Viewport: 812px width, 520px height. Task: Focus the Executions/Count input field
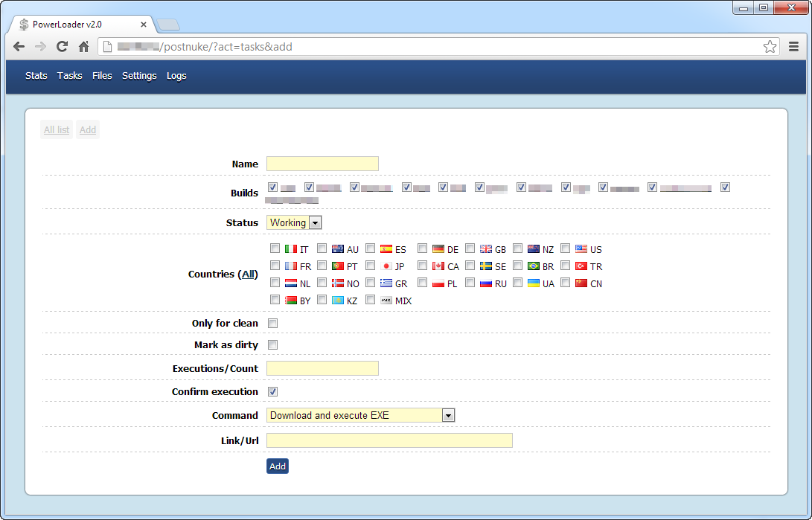[322, 368]
